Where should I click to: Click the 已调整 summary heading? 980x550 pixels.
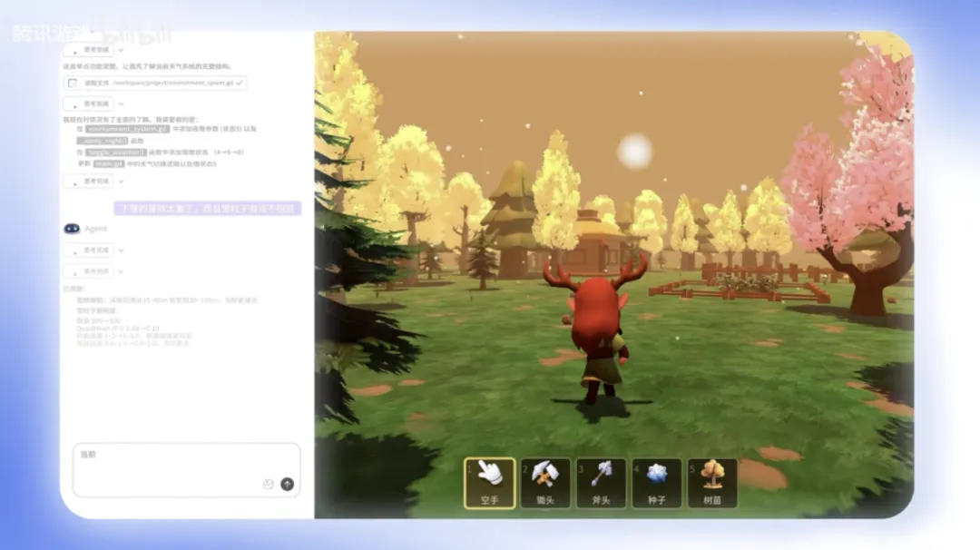click(x=74, y=289)
